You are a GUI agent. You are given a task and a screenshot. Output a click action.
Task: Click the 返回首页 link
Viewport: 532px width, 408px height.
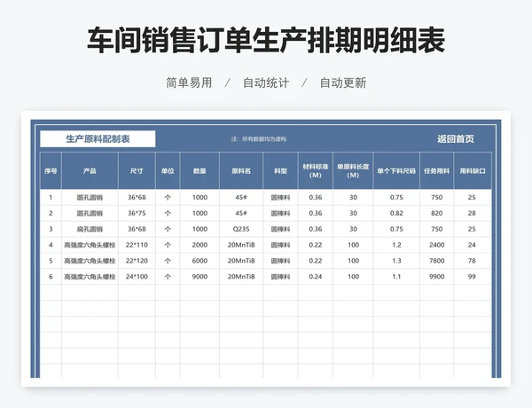click(x=456, y=139)
